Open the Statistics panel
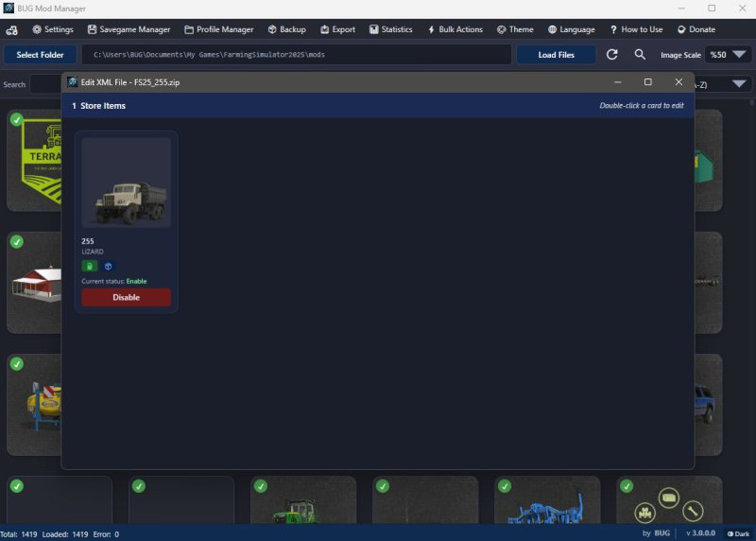Viewport: 756px width, 541px height. (x=390, y=29)
